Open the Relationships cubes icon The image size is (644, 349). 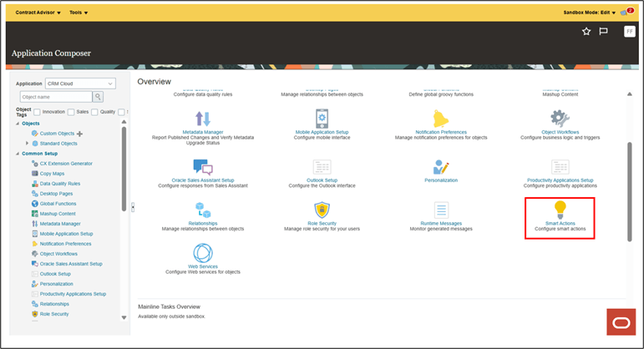[203, 210]
